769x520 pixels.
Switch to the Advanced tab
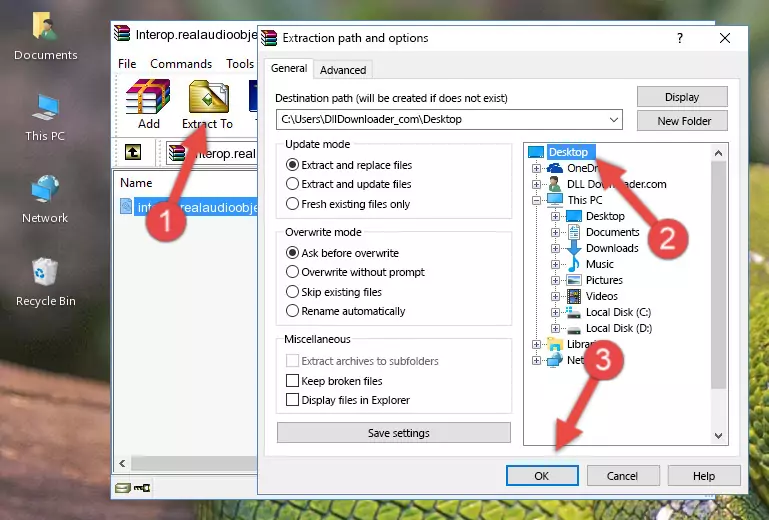[343, 70]
